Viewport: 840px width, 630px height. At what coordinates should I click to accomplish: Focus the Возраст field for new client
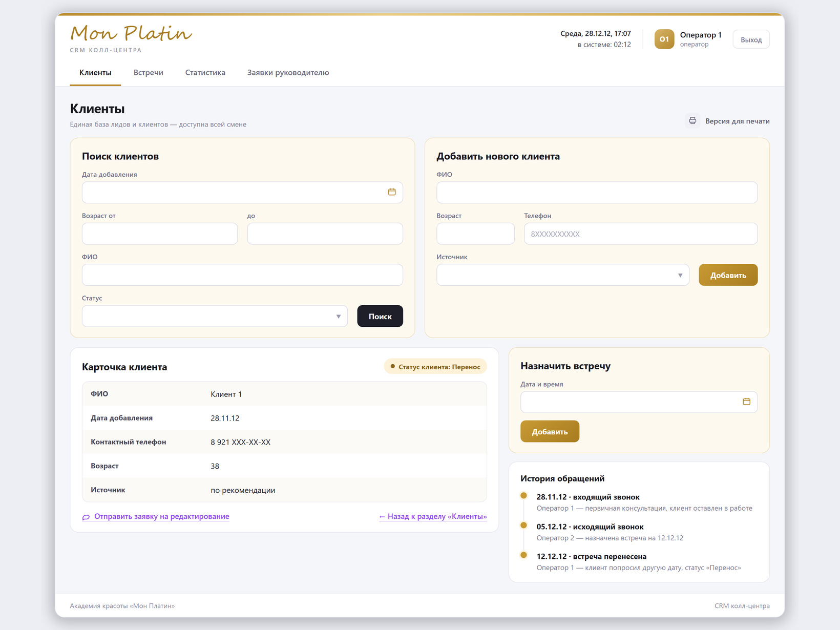click(x=475, y=234)
